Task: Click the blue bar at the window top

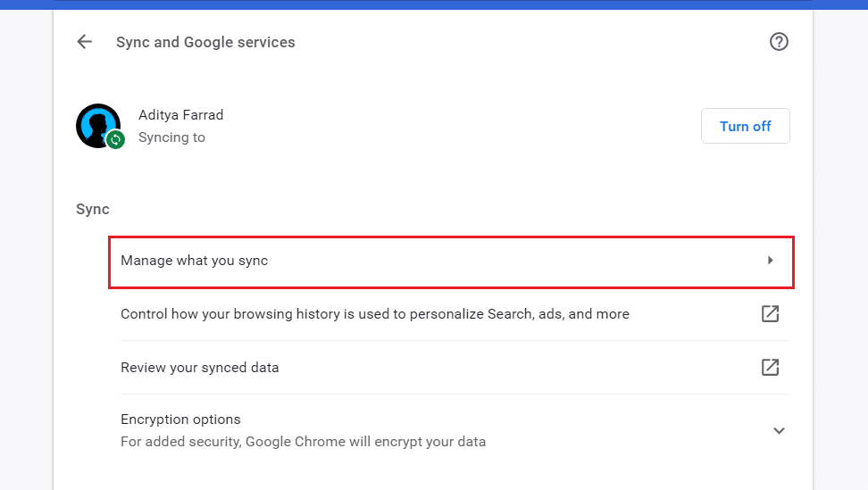Action: [x=434, y=4]
